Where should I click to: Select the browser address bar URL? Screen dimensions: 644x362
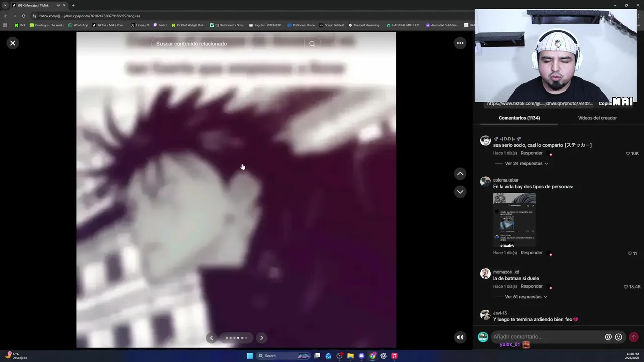tap(91, 16)
